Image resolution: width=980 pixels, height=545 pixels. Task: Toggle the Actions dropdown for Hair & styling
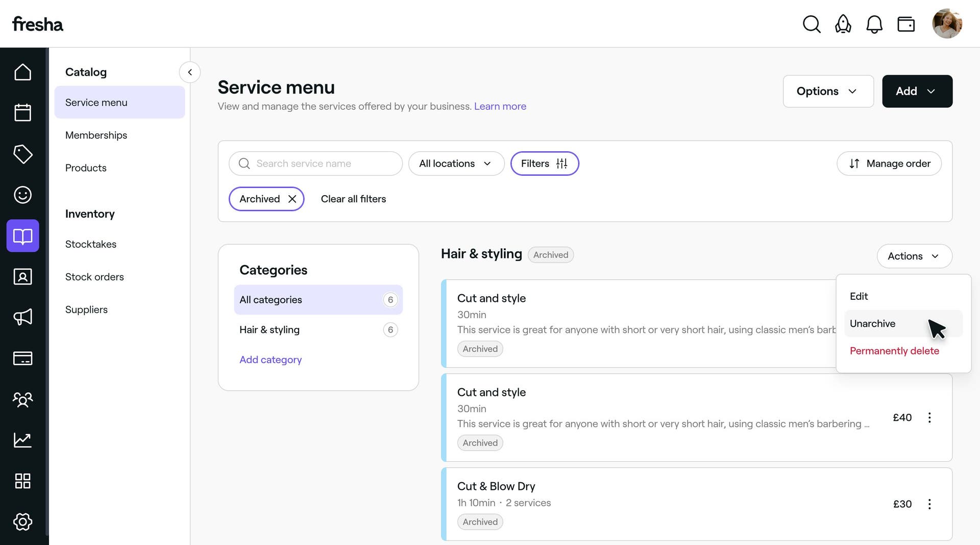click(x=914, y=256)
